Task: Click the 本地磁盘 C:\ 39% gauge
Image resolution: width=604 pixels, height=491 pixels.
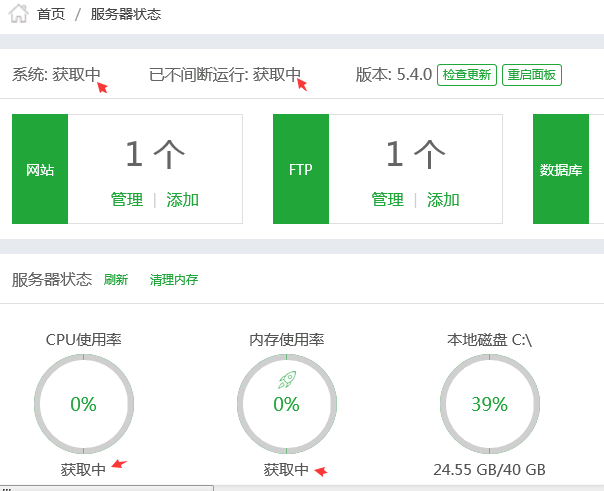Action: coord(490,404)
